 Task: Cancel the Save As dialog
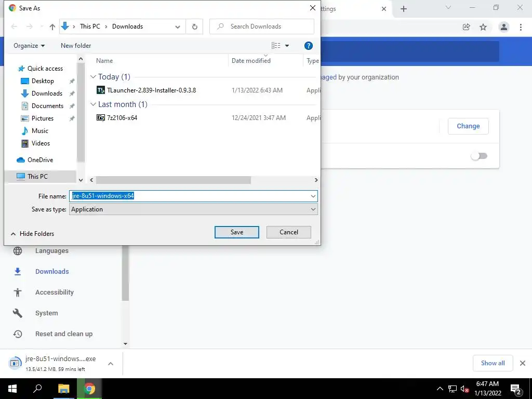[289, 232]
